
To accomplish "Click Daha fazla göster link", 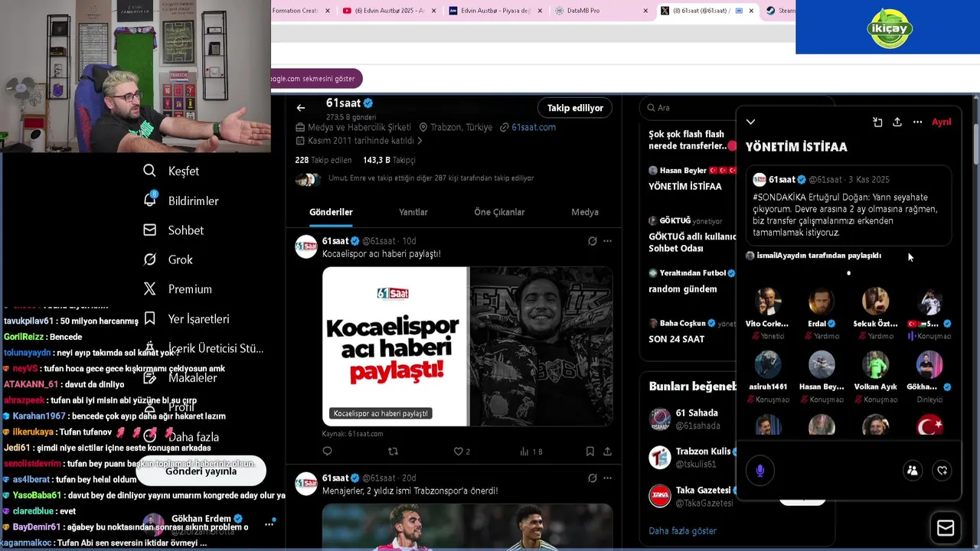I will point(682,530).
